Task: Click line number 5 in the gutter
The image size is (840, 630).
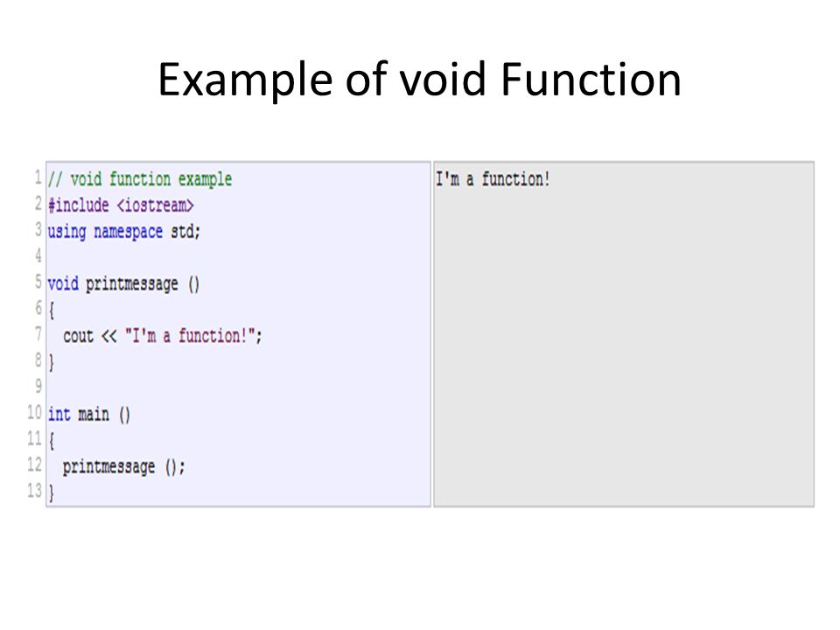Action: (x=38, y=282)
